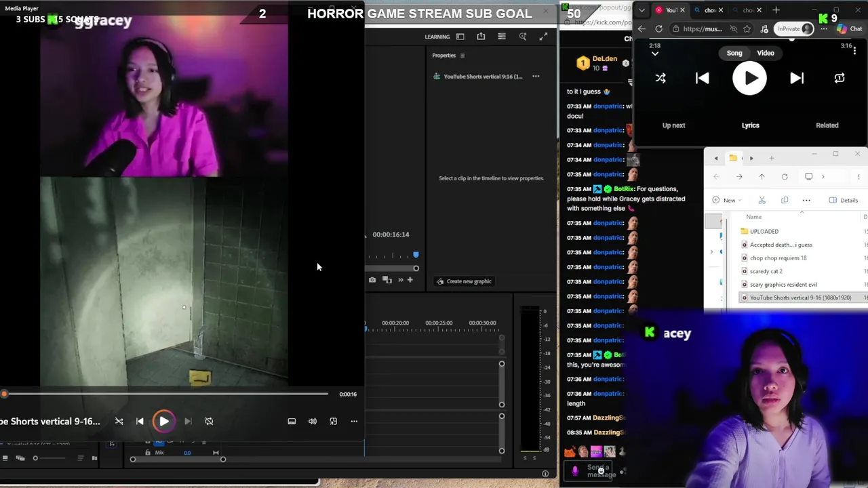Screen dimensions: 868x488
Task: Sort by the Name column header
Action: tap(754, 217)
